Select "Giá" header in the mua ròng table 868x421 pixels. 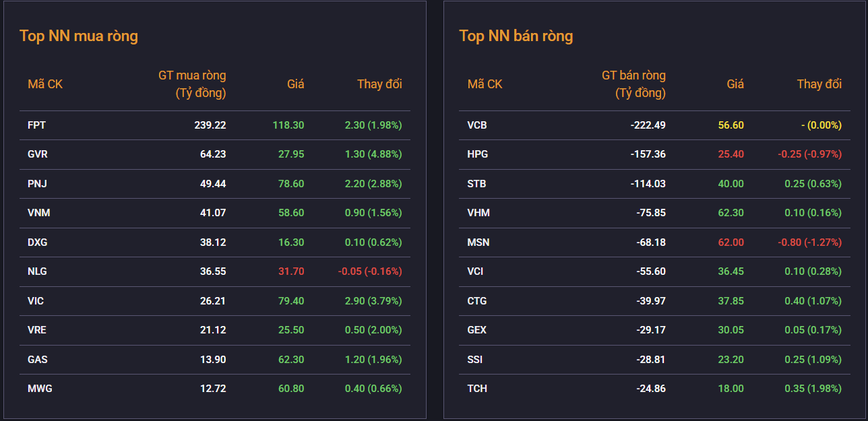click(296, 84)
